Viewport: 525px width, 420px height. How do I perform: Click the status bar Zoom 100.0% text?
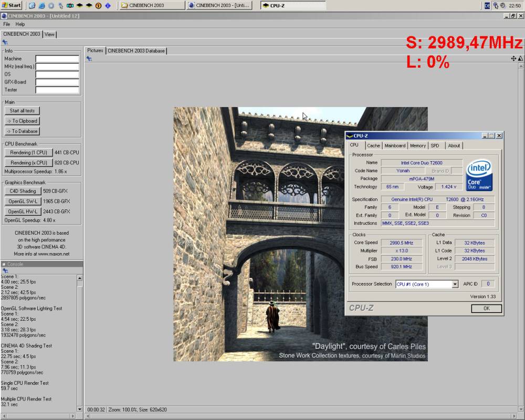(x=122, y=409)
